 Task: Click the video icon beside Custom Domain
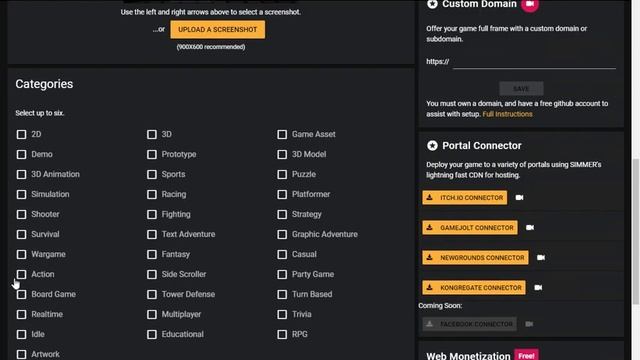[x=529, y=4]
